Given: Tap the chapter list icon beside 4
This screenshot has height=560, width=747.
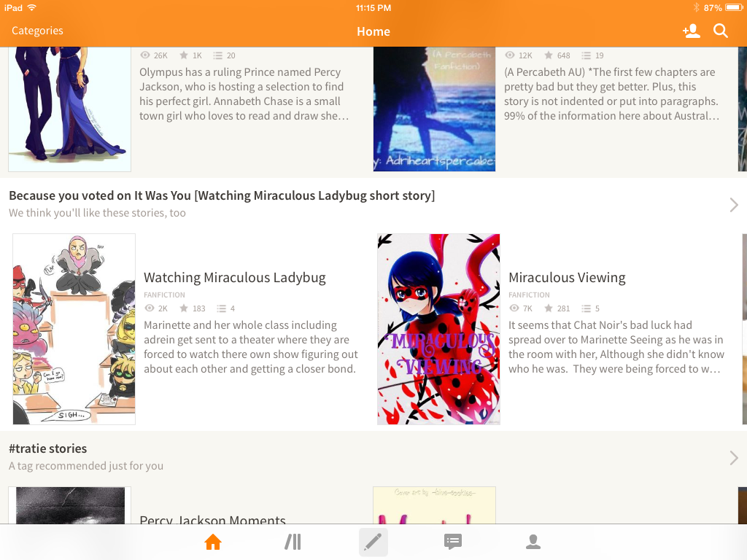Looking at the screenshot, I should point(222,308).
